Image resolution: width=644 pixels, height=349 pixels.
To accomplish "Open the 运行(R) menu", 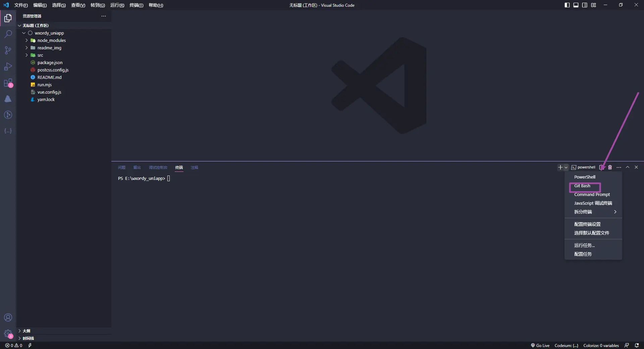I will click(x=117, y=5).
